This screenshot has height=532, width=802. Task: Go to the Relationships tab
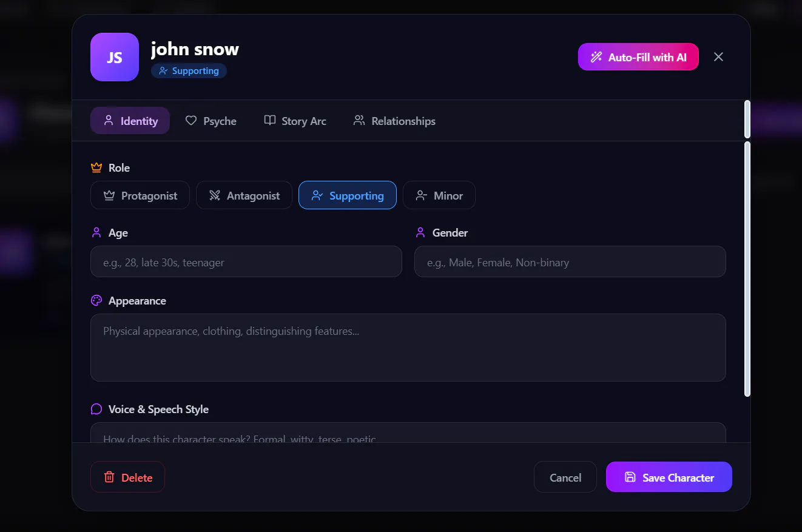pos(394,121)
